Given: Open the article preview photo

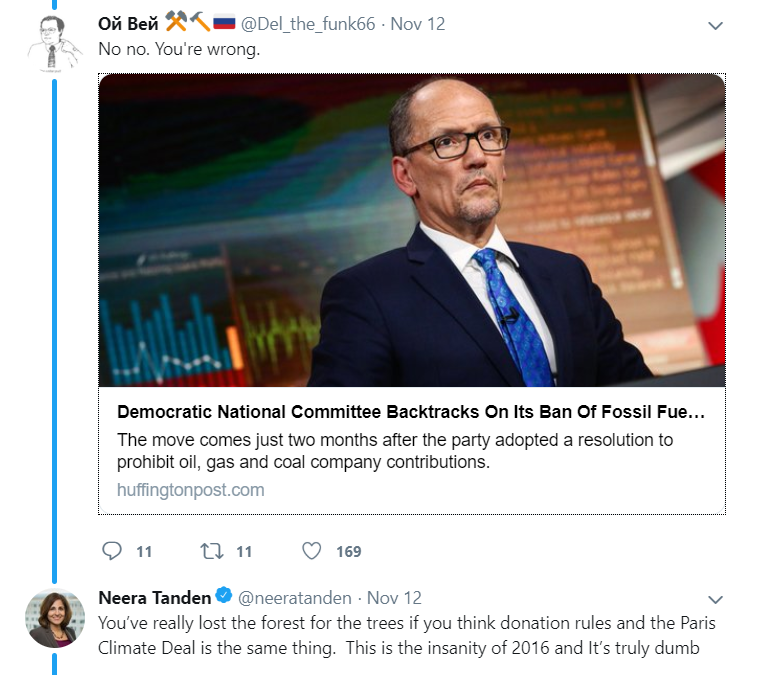Looking at the screenshot, I should pos(412,230).
